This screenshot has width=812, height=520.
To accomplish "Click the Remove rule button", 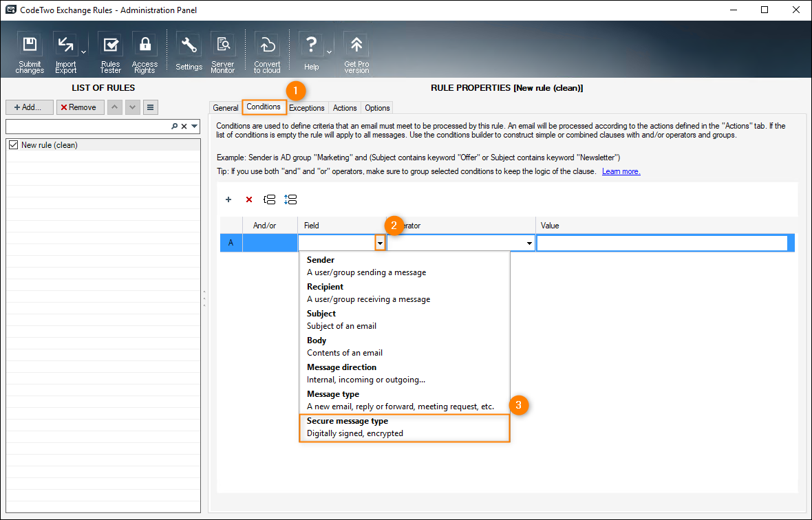I will pyautogui.click(x=81, y=107).
